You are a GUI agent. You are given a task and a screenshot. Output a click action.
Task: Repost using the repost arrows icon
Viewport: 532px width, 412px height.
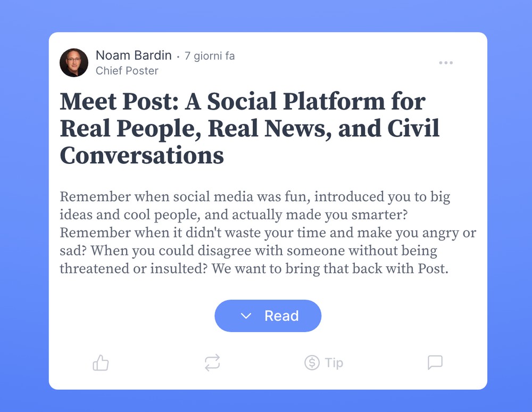[x=212, y=363]
